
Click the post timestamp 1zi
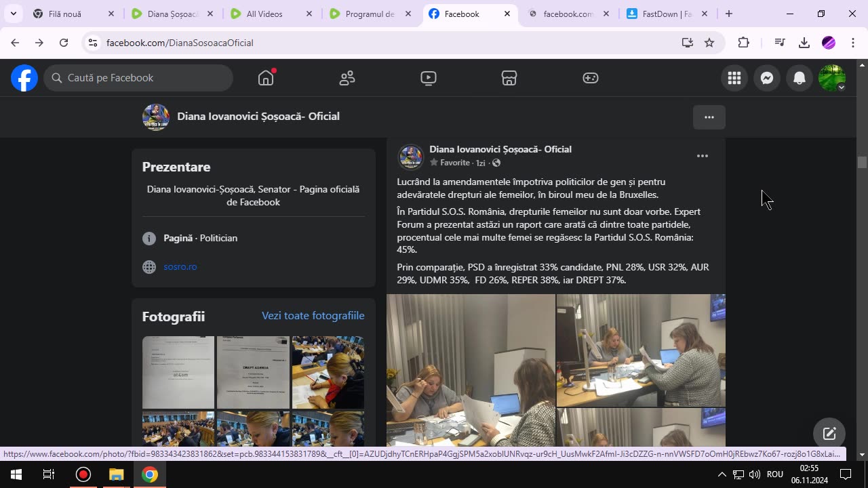(x=480, y=163)
